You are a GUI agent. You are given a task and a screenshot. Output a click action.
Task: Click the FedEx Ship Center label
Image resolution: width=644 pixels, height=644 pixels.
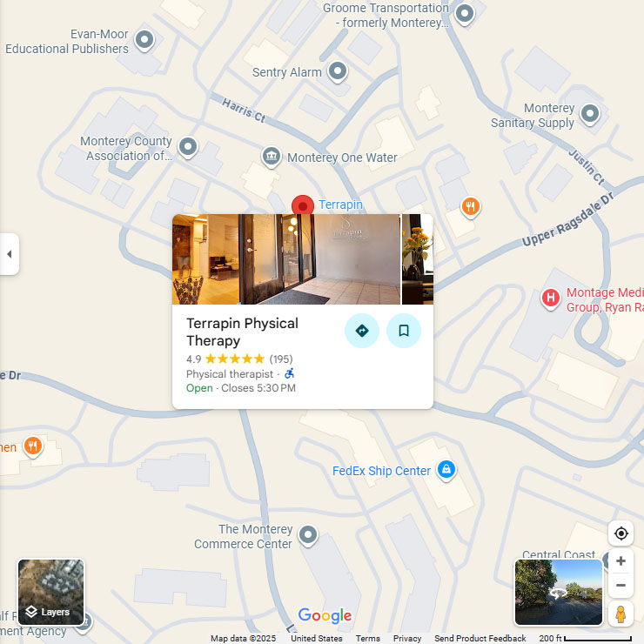[x=381, y=471]
